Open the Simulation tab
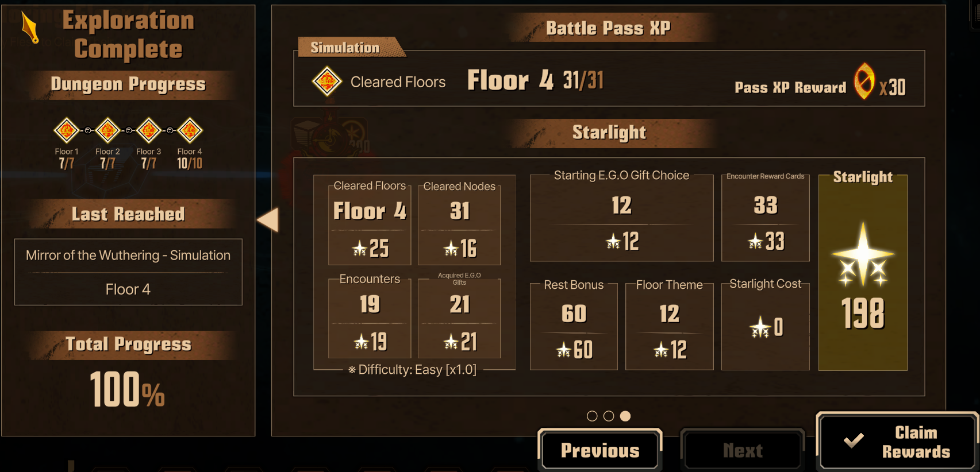 coord(345,48)
